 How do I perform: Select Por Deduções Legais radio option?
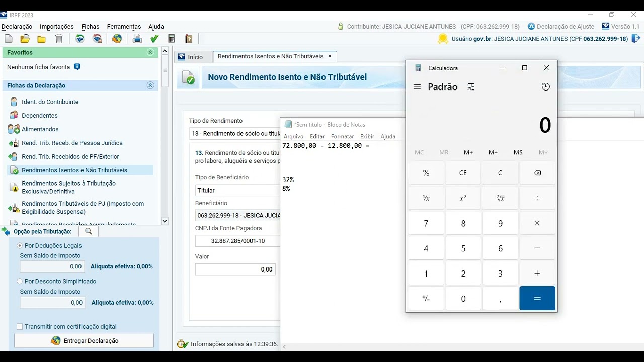coord(20,246)
